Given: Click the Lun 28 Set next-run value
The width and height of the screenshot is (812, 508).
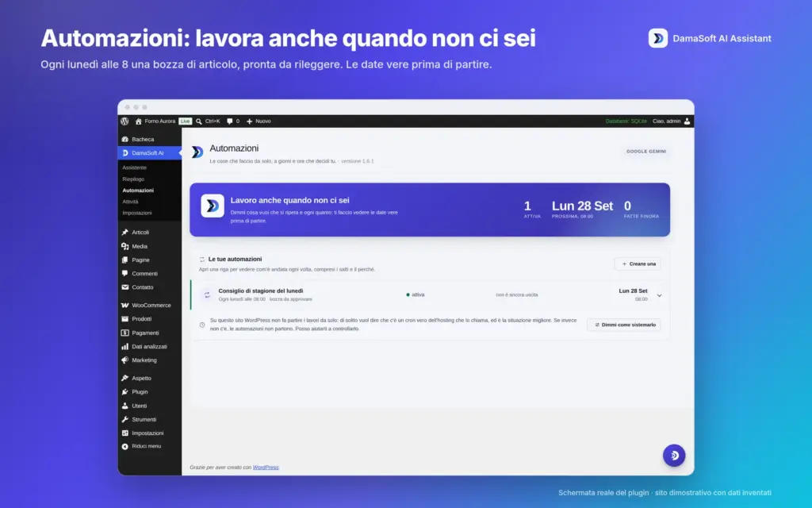Looking at the screenshot, I should [x=582, y=206].
